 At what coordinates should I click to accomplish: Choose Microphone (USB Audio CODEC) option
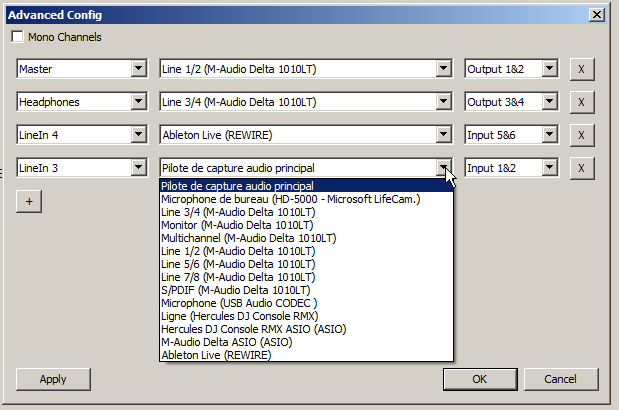pyautogui.click(x=306, y=303)
